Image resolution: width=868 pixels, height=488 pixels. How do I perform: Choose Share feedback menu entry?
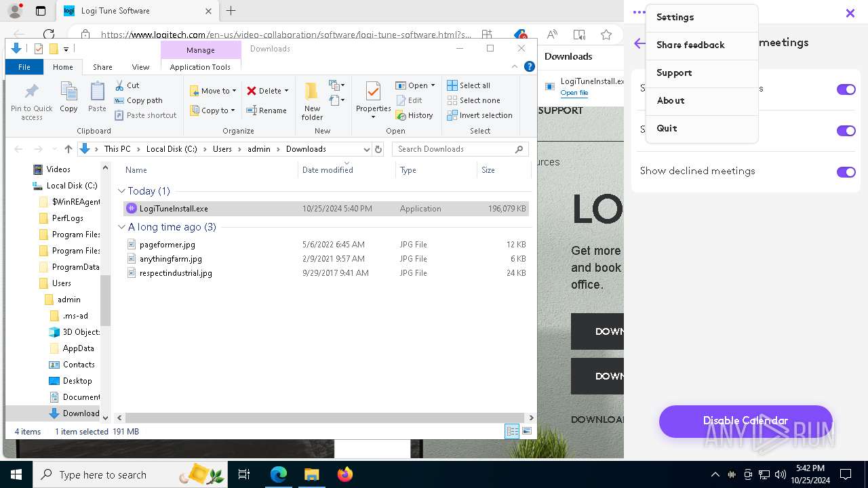pos(702,45)
